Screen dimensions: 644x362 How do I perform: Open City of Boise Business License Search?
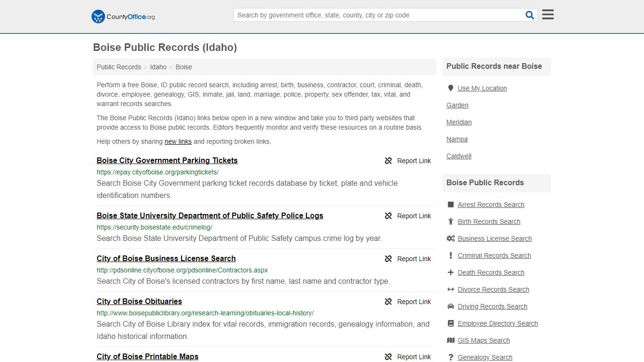(166, 258)
